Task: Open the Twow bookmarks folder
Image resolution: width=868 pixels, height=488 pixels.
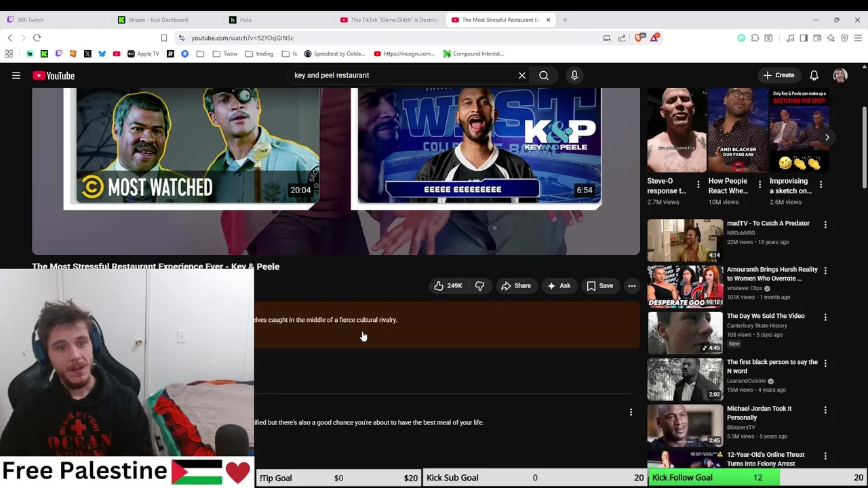Action: [224, 54]
